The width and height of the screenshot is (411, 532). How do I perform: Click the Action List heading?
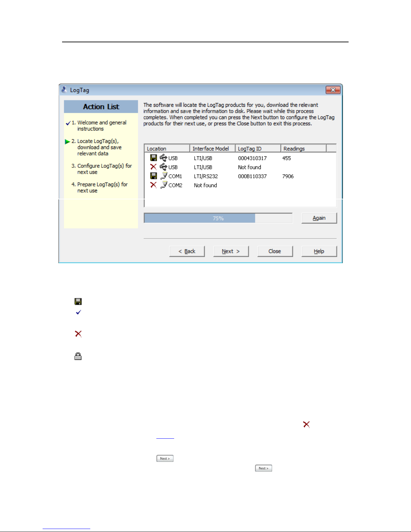pos(101,107)
